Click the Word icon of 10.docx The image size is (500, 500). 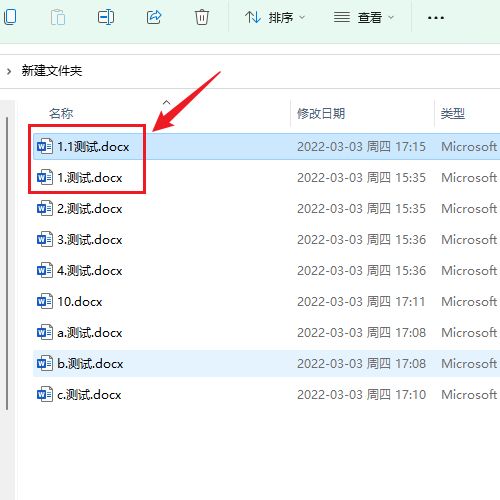click(45, 301)
